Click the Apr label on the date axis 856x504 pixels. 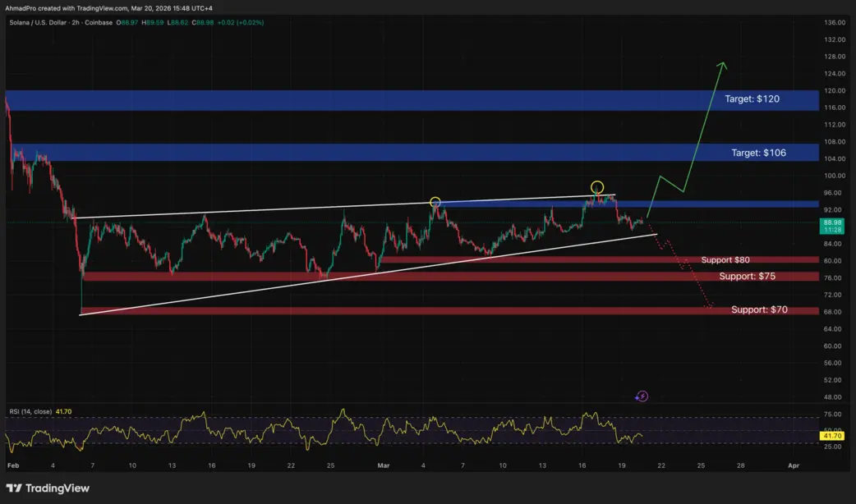(x=794, y=465)
